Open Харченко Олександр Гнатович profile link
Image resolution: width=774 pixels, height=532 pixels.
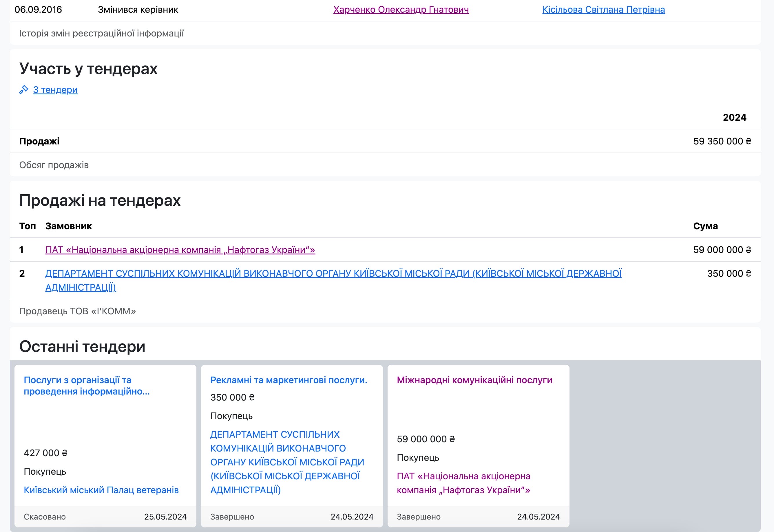click(401, 10)
